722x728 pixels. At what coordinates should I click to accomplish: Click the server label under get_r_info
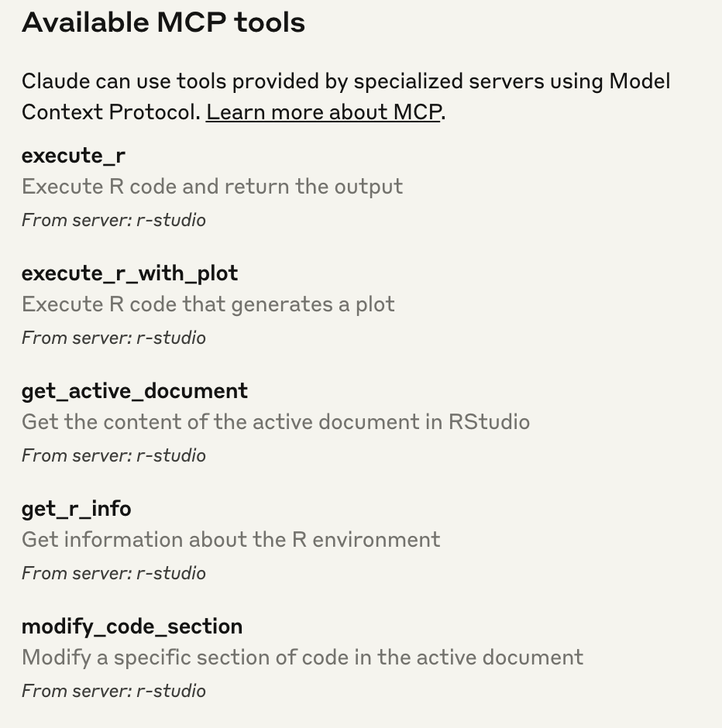(x=114, y=573)
